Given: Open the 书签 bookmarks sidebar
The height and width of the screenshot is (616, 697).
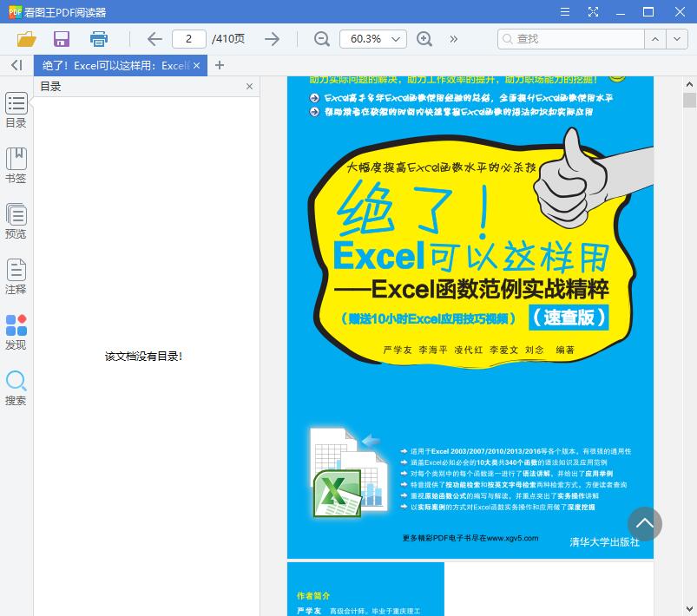Looking at the screenshot, I should point(16,166).
